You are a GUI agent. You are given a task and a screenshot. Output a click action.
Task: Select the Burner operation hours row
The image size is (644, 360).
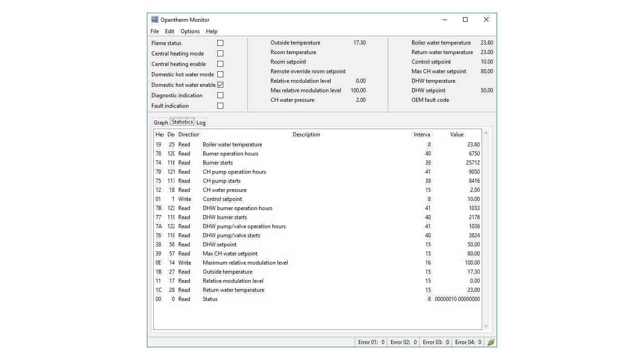pos(317,154)
